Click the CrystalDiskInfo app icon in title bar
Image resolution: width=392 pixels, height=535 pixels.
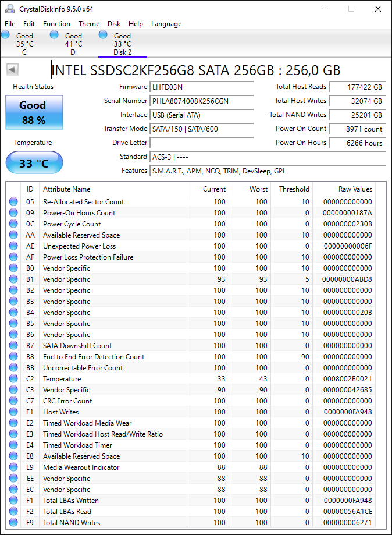click(10, 9)
